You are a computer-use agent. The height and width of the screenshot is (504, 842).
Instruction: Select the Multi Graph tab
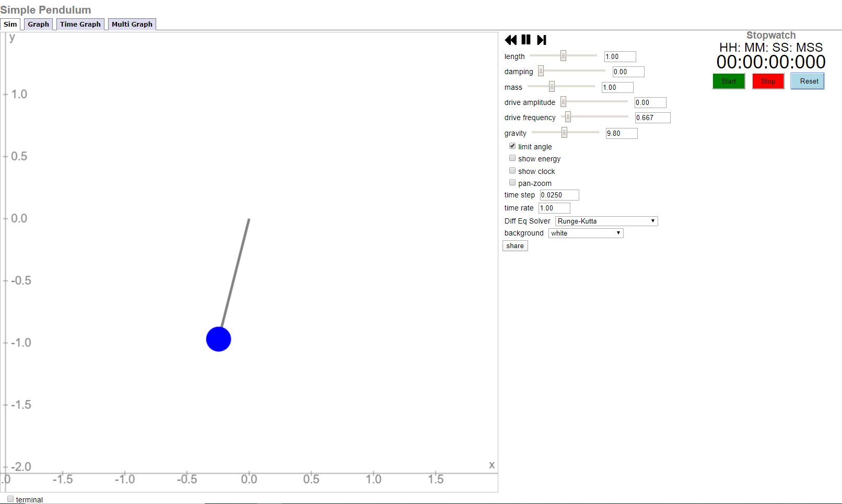point(132,24)
